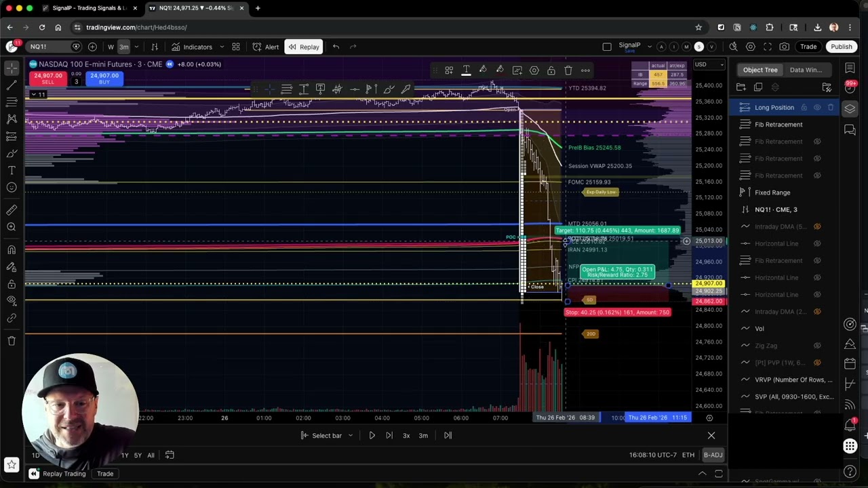Expand the favorite indicators dropdown arrow
This screenshot has width=868, height=488.
coord(221,47)
